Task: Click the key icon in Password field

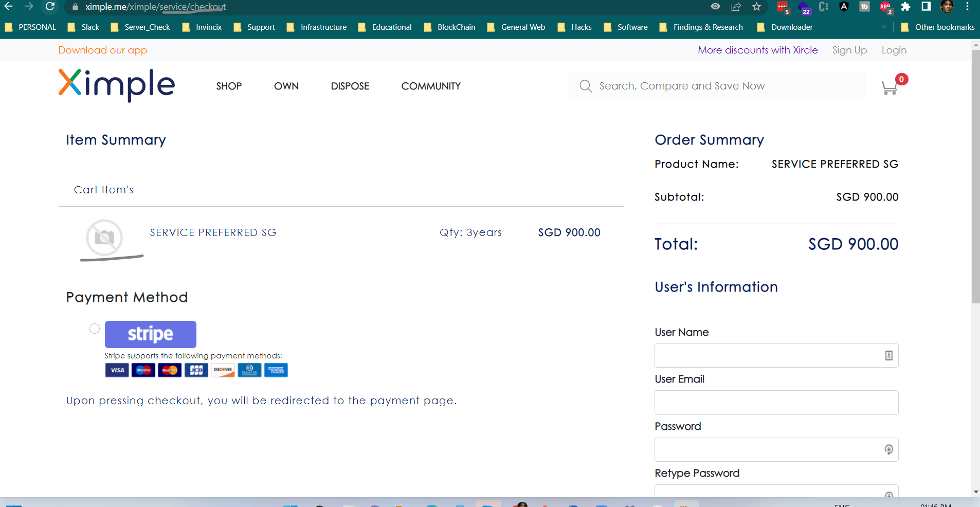Action: click(888, 449)
